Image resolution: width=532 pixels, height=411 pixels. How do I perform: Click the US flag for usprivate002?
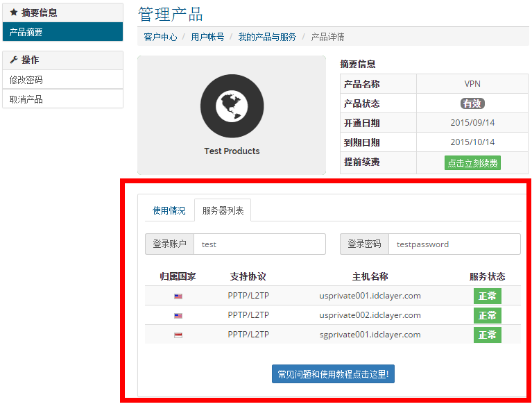pyautogui.click(x=178, y=316)
